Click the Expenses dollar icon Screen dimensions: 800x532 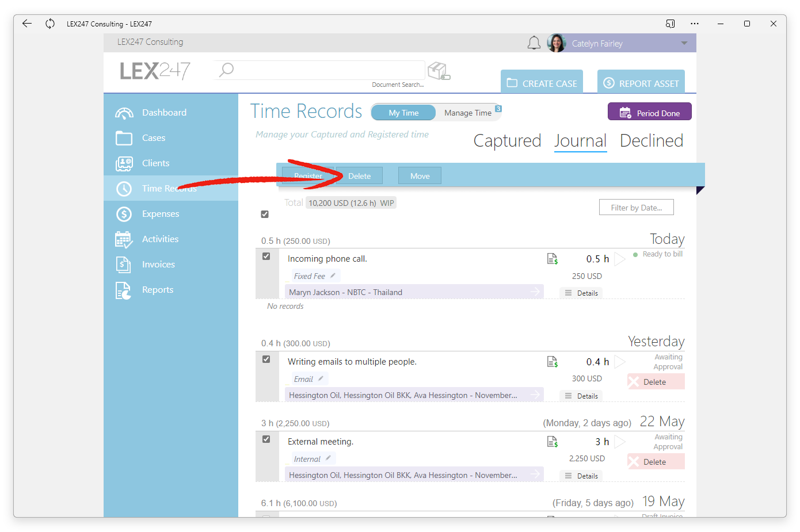tap(124, 214)
